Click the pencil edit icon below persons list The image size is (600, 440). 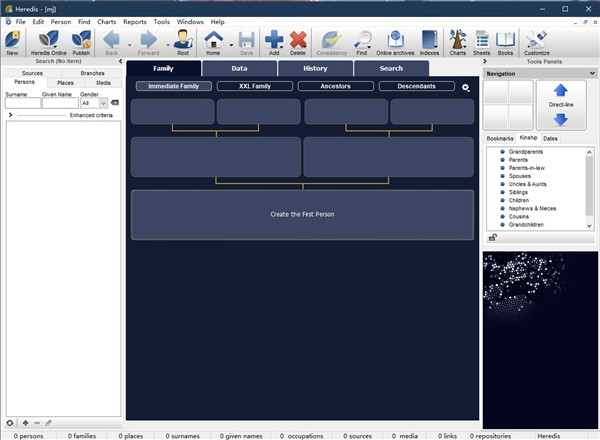pos(48,423)
